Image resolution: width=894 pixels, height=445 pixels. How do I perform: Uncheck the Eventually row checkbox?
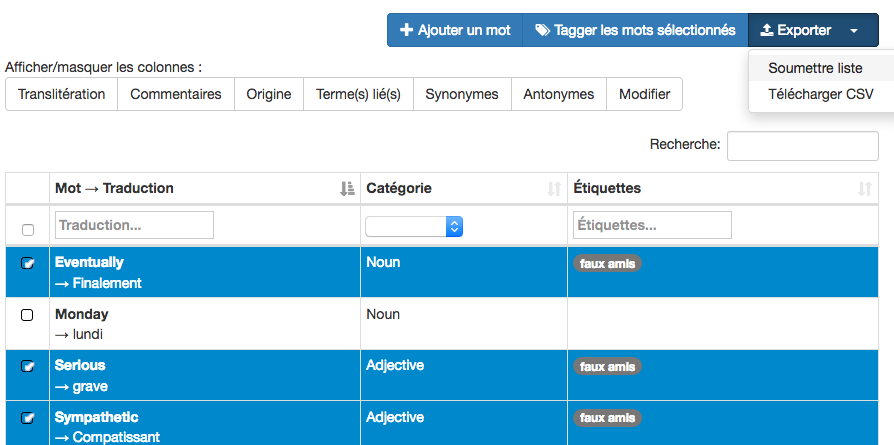[x=28, y=263]
